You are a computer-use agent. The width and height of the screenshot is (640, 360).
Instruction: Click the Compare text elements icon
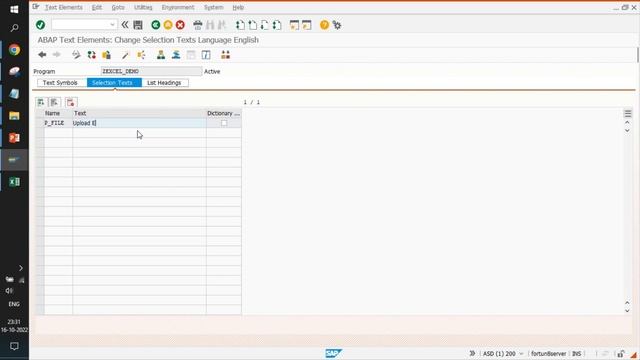pos(225,55)
